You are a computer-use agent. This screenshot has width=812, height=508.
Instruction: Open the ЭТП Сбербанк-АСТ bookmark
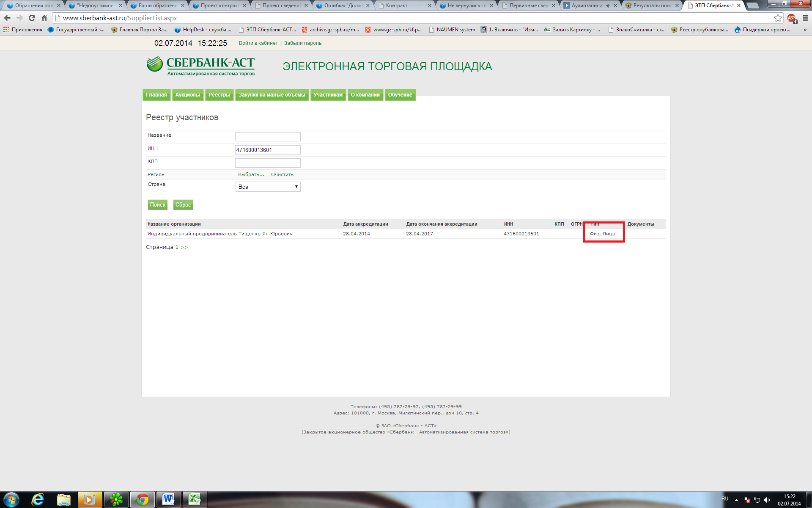pyautogui.click(x=267, y=30)
